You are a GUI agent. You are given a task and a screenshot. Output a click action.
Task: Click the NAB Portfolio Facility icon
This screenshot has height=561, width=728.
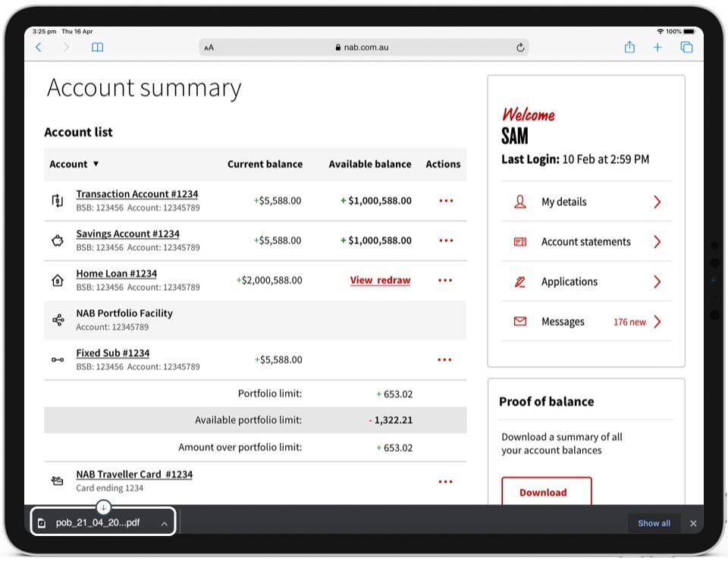[x=58, y=320]
